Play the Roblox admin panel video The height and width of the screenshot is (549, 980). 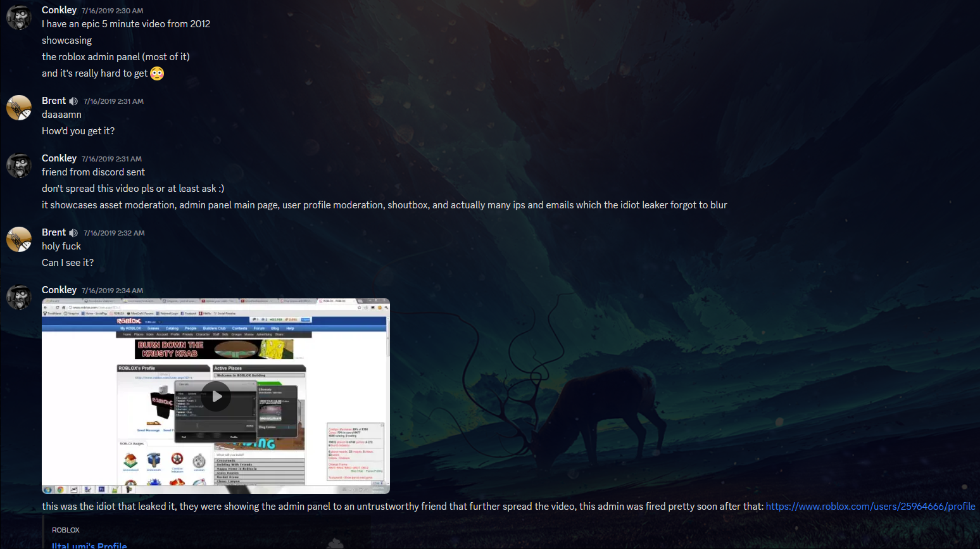(216, 396)
